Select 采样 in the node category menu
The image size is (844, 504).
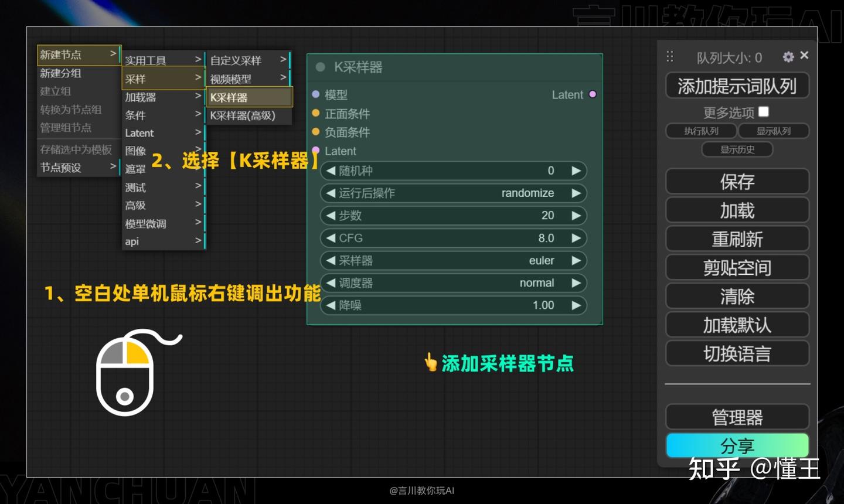pos(163,79)
